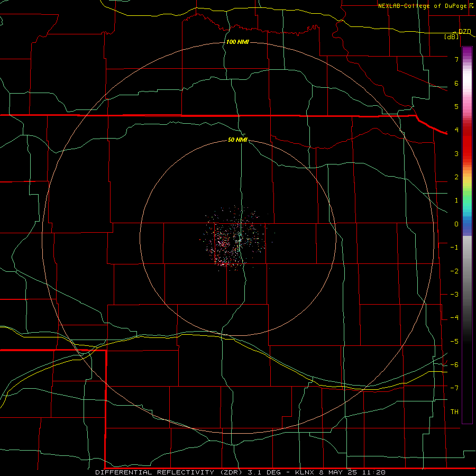Click the -2 value on the color scale

tap(454, 271)
